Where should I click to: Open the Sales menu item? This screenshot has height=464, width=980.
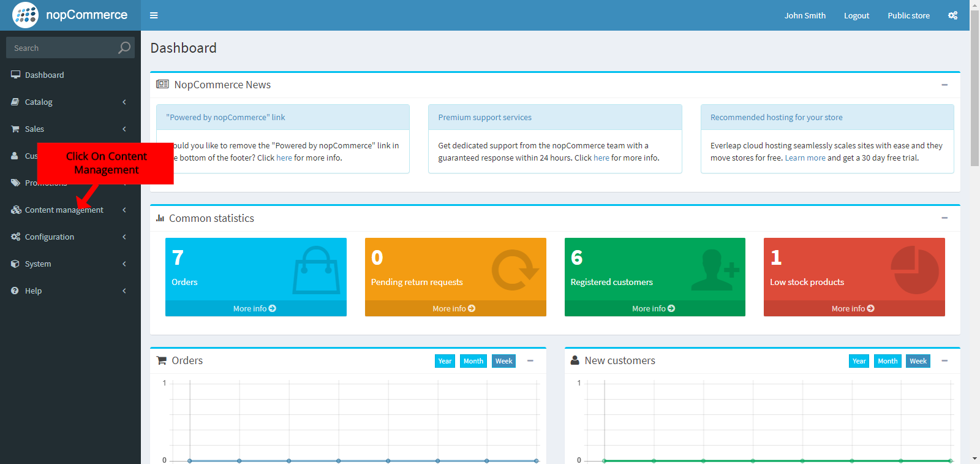point(70,129)
